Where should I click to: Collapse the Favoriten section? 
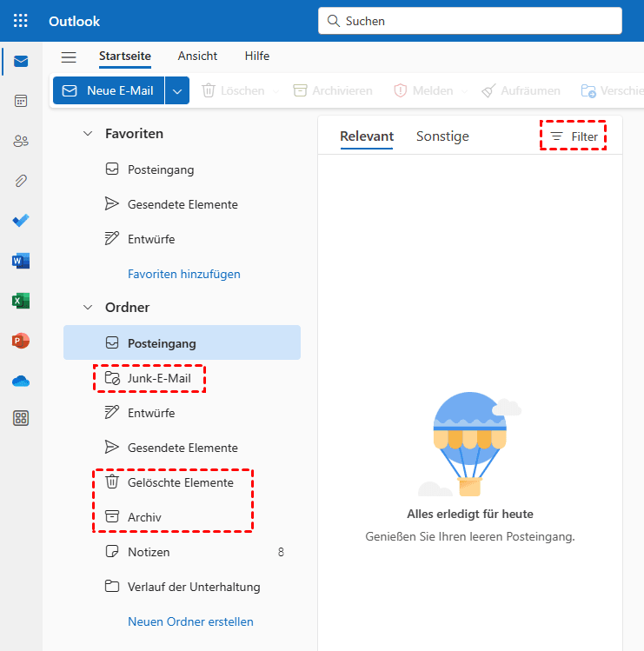coord(87,134)
